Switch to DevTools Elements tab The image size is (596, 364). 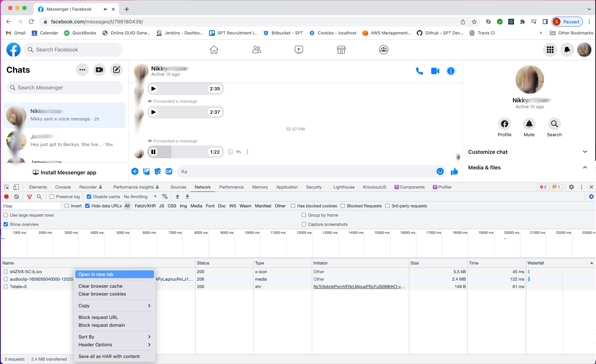coord(38,187)
